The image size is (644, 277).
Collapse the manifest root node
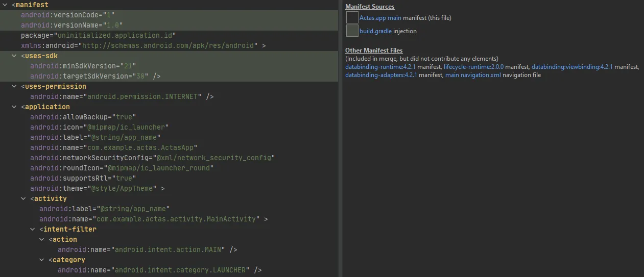click(6, 5)
